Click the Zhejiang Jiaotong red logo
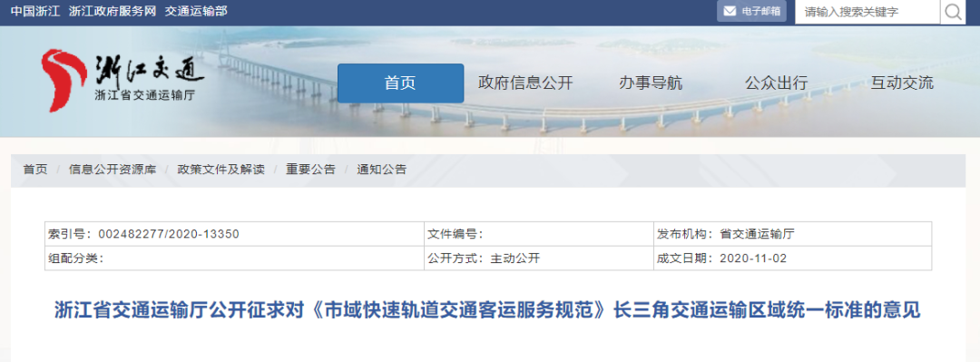The image size is (980, 362). pos(64,80)
